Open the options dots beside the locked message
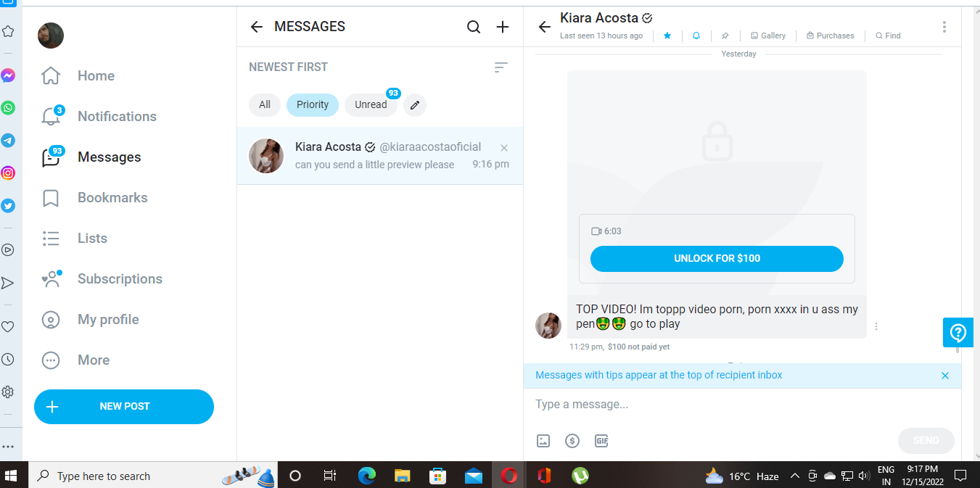This screenshot has height=488, width=980. (876, 326)
